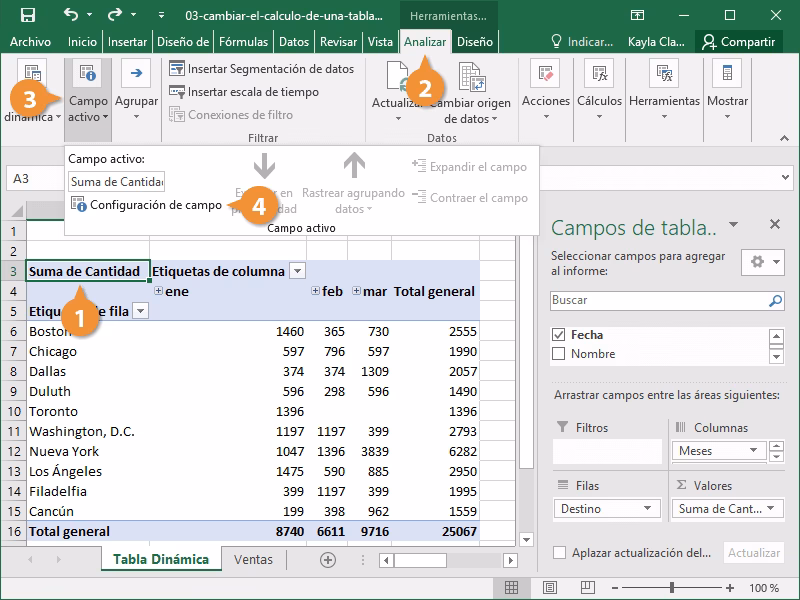Viewport: 800px width, 600px height.
Task: Switch to Normal view icon
Action: click(x=511, y=588)
